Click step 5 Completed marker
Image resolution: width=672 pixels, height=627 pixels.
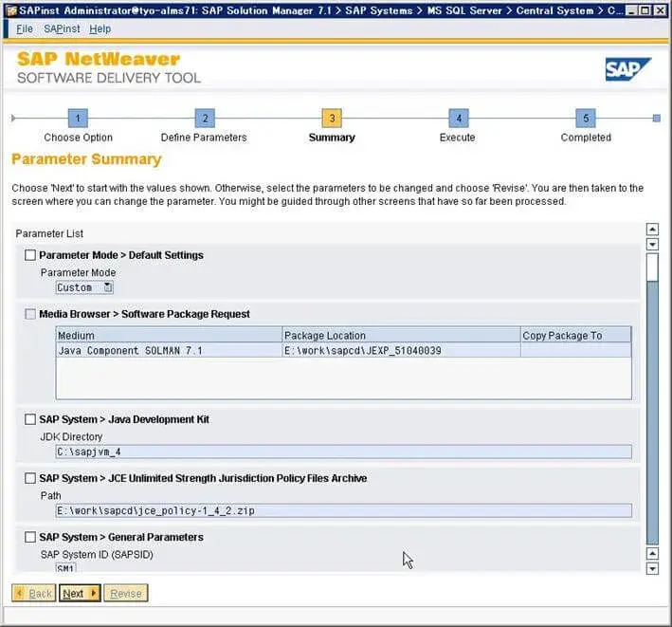click(586, 118)
